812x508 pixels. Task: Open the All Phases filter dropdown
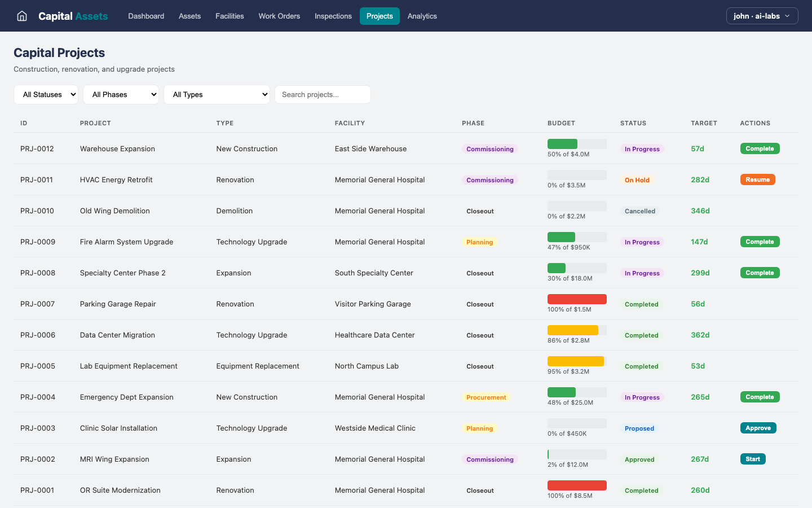coord(121,94)
